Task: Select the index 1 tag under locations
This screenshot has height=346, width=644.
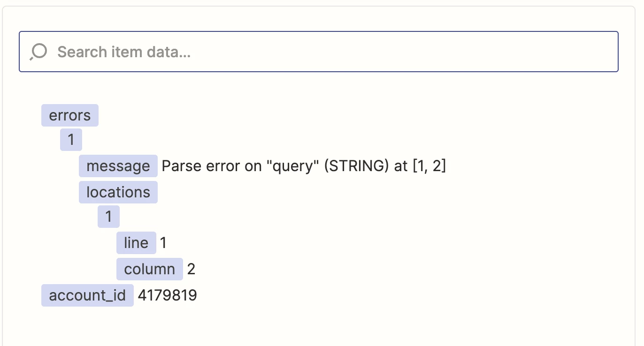Action: click(108, 217)
